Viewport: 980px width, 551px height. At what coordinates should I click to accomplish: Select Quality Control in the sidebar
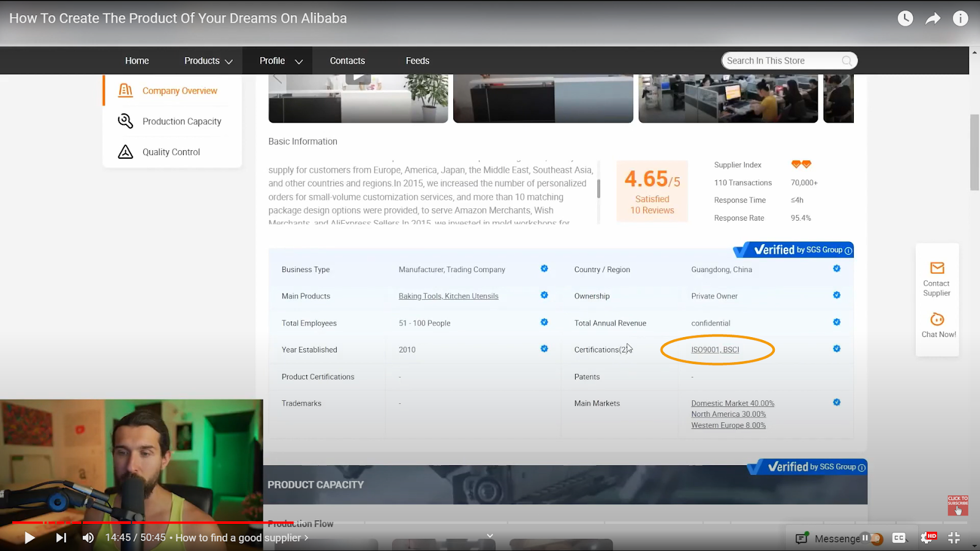(171, 152)
